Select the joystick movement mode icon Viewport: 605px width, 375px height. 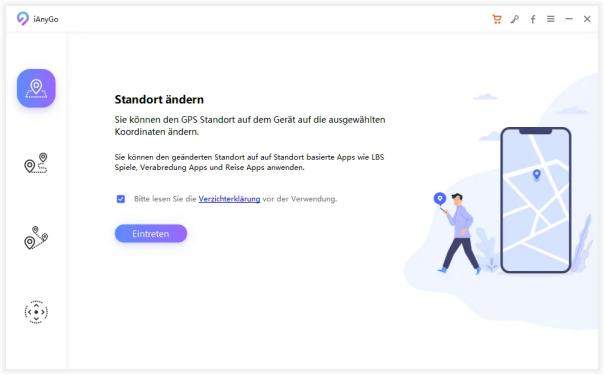point(36,312)
